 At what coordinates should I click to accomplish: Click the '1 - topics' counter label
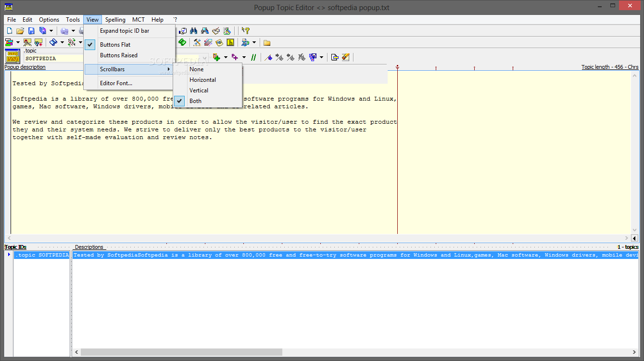point(628,247)
